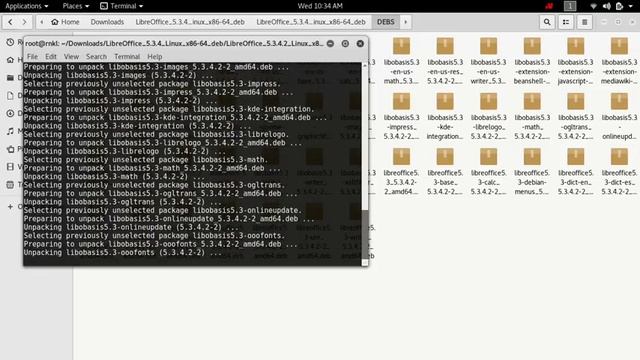Viewport: 640px width, 360px height.
Task: Select libobasis5.3-librelogo package file
Action: [489, 117]
